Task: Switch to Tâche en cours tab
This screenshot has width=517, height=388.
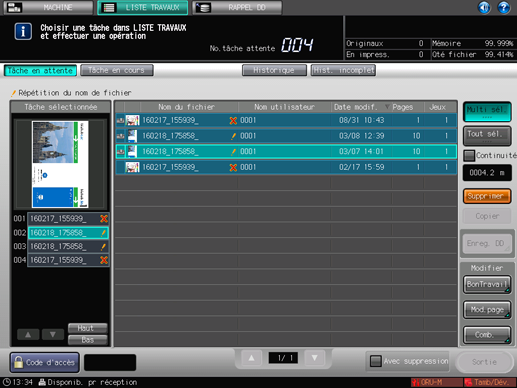Action: 117,70
